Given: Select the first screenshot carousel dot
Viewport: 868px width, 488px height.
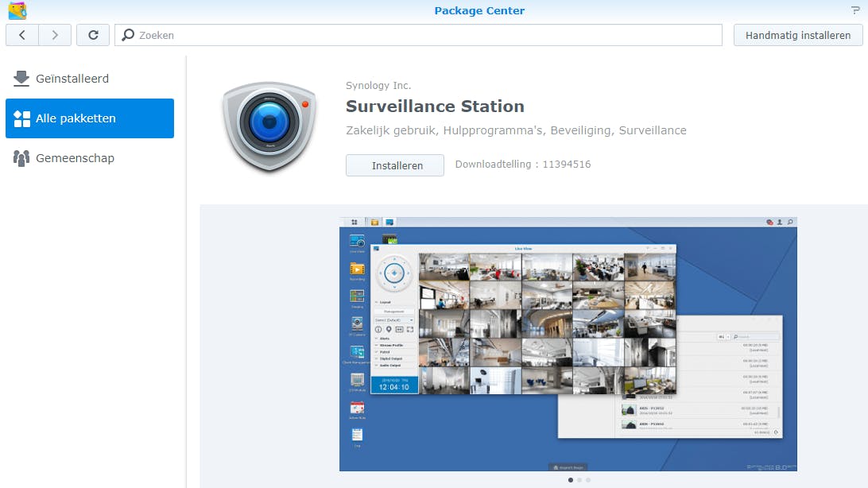Looking at the screenshot, I should (x=571, y=480).
